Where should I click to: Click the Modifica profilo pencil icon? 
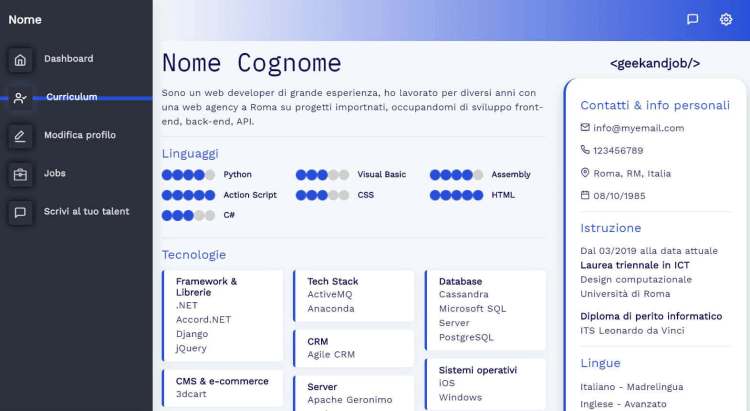[x=20, y=136]
